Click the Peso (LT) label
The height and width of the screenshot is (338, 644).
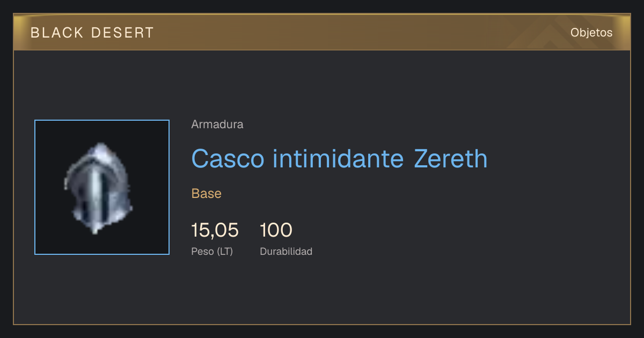tap(212, 251)
